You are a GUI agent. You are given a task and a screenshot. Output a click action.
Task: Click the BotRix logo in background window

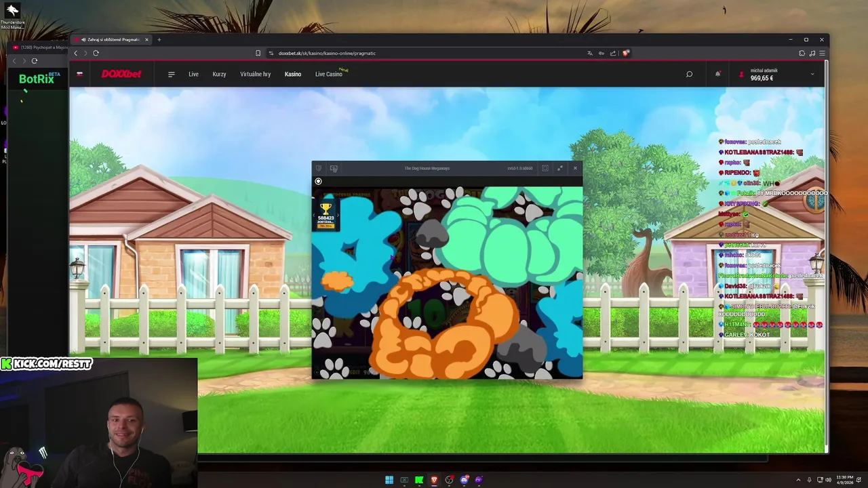coord(39,79)
